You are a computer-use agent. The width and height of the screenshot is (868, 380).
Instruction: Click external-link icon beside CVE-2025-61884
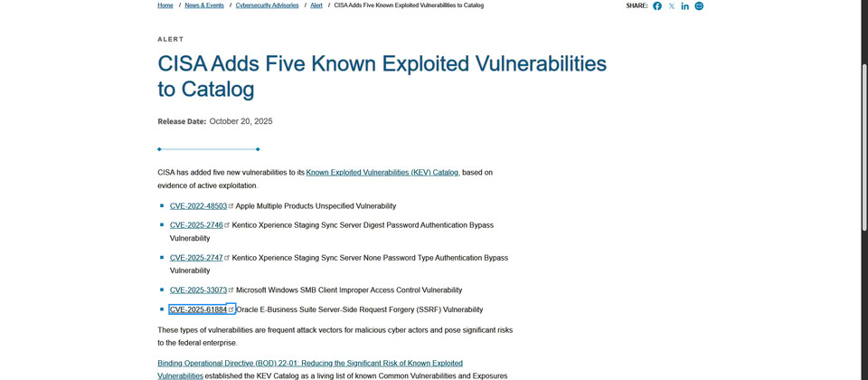(x=231, y=309)
